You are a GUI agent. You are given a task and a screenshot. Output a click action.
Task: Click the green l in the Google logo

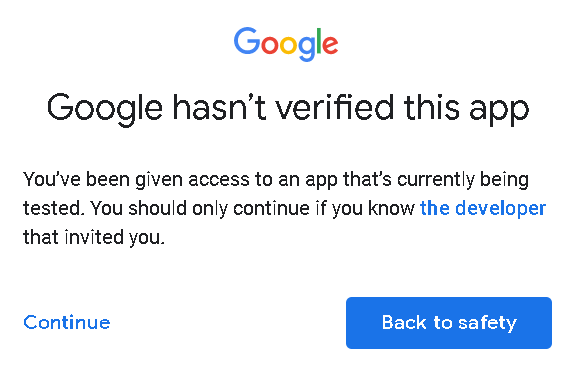[x=319, y=41]
